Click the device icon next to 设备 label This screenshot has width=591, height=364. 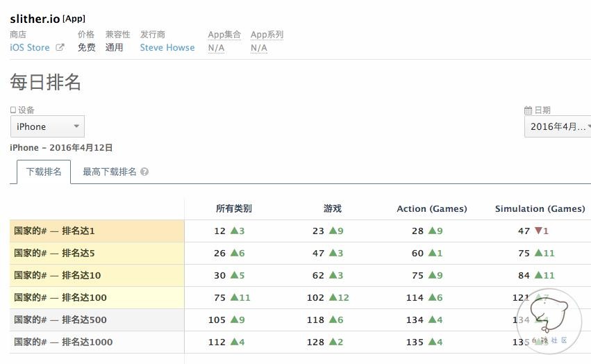(13, 110)
